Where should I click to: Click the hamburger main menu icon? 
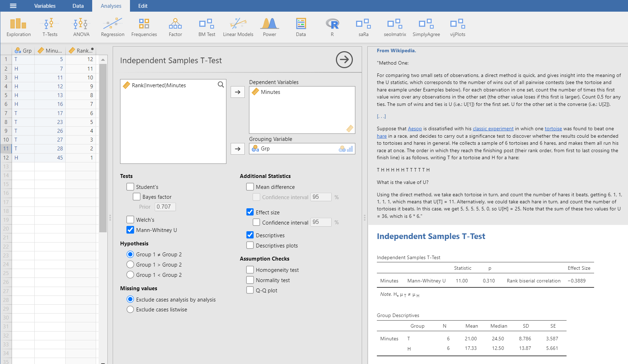(x=13, y=6)
